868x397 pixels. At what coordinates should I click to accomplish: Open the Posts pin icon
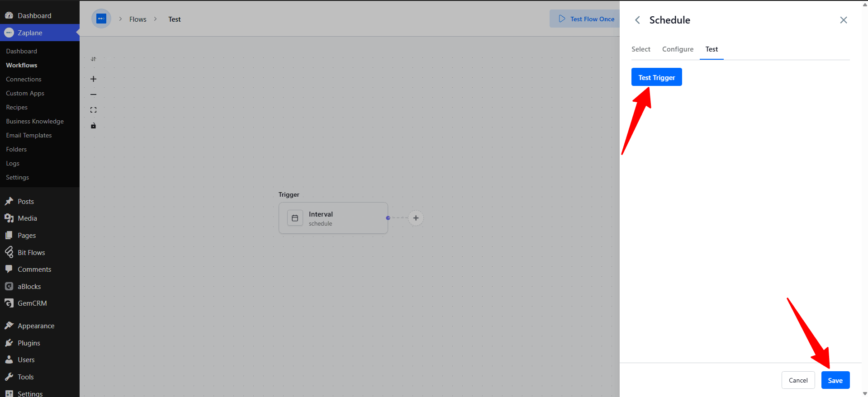point(9,201)
